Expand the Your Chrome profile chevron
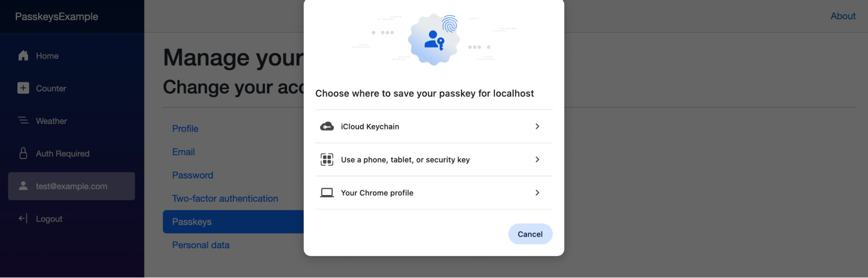The height and width of the screenshot is (278, 868). click(537, 192)
